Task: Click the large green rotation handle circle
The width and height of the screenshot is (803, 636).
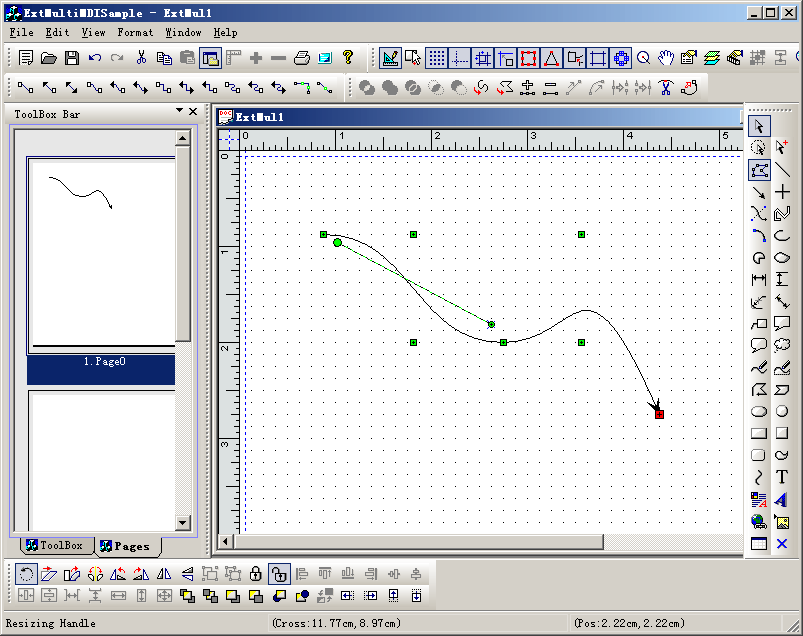Action: pos(337,243)
